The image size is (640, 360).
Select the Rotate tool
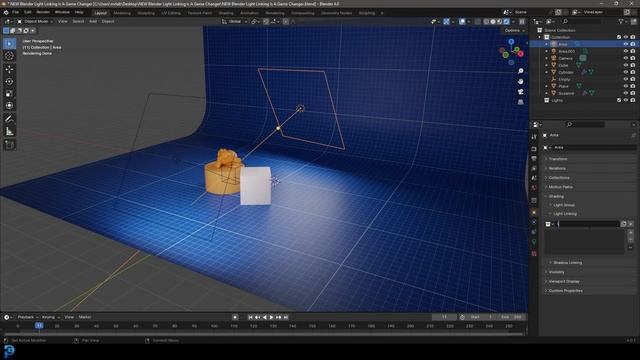pos(9,81)
